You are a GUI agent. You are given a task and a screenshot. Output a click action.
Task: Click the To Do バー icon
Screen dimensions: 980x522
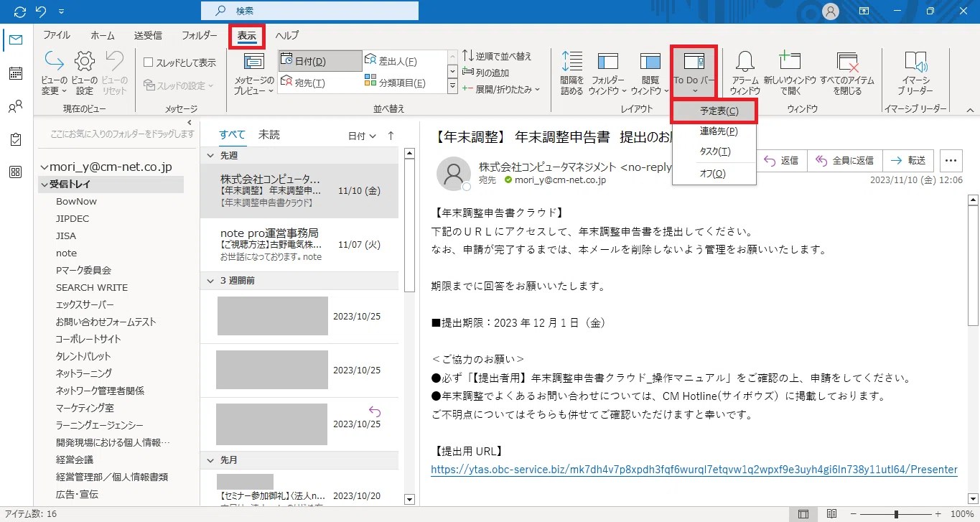[x=694, y=62]
